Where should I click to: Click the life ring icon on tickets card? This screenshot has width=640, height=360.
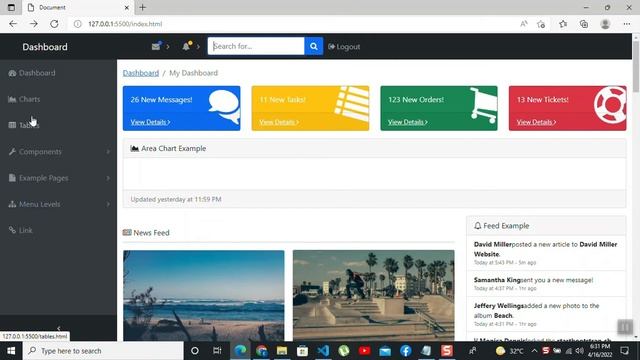click(610, 104)
